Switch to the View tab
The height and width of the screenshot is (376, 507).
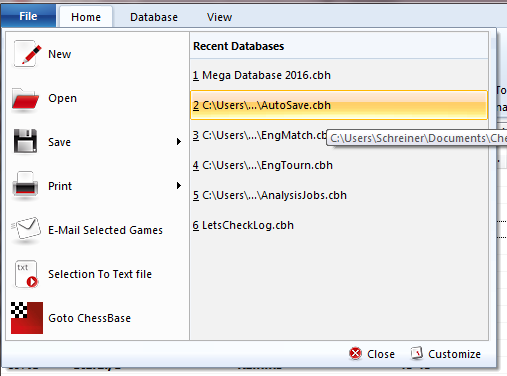219,17
